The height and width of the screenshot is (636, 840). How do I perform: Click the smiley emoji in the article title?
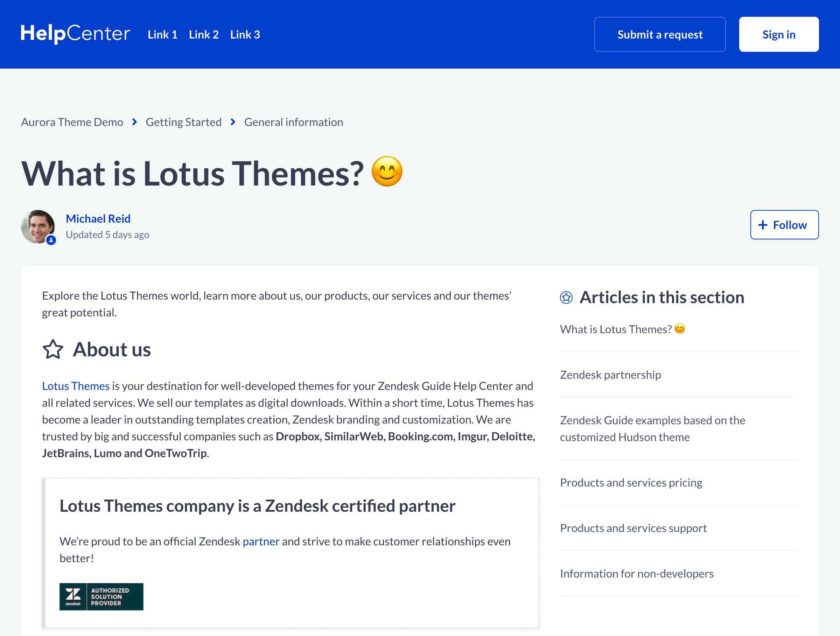click(x=387, y=172)
